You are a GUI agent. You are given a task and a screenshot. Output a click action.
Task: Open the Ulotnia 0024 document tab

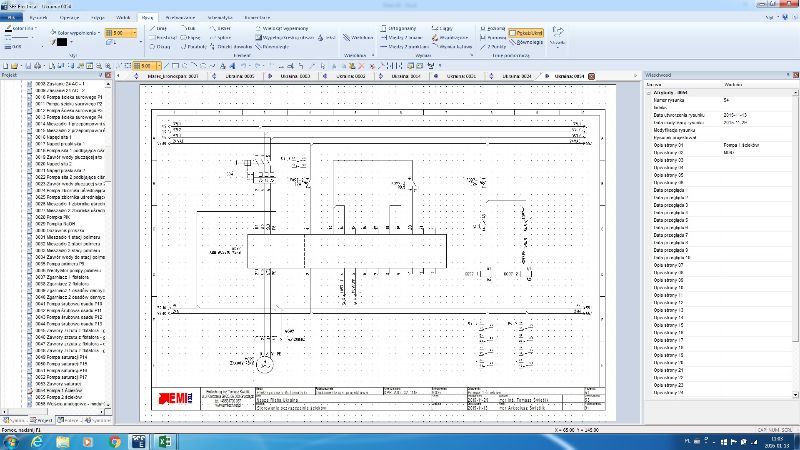[515, 75]
